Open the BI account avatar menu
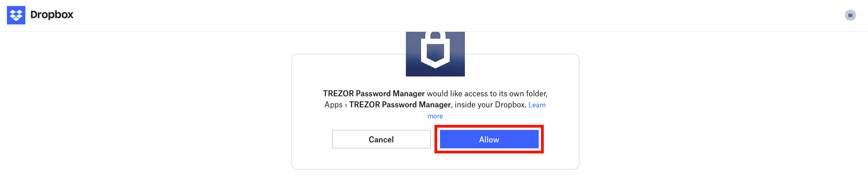The height and width of the screenshot is (176, 868). point(850,15)
